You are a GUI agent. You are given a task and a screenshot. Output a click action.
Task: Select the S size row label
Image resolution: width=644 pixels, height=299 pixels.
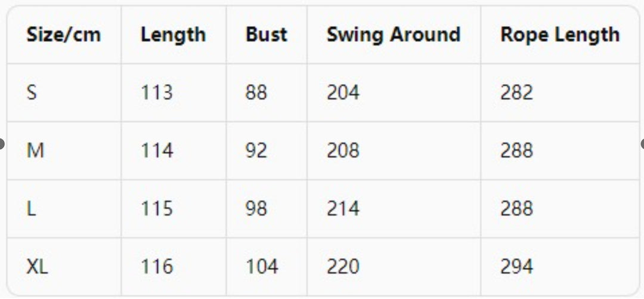(x=32, y=92)
